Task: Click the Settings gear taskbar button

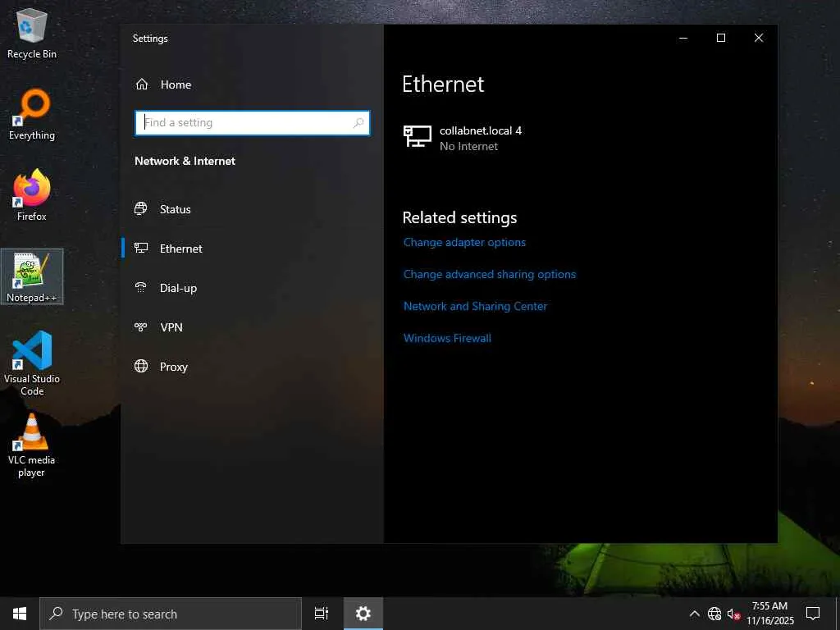Action: pyautogui.click(x=363, y=614)
